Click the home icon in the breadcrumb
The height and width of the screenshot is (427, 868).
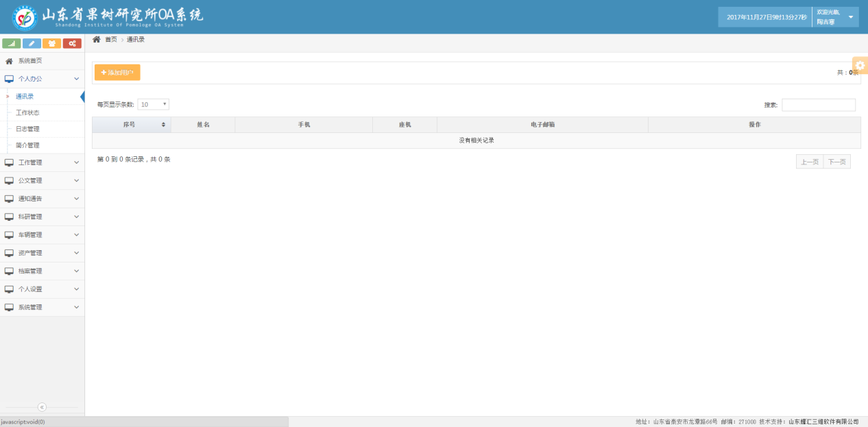tap(97, 40)
